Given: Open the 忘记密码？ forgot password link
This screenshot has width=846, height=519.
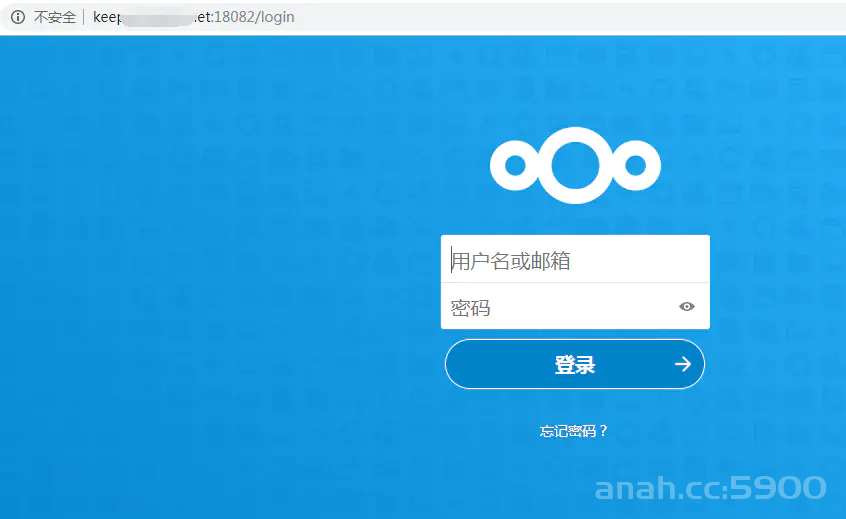Looking at the screenshot, I should click(574, 431).
